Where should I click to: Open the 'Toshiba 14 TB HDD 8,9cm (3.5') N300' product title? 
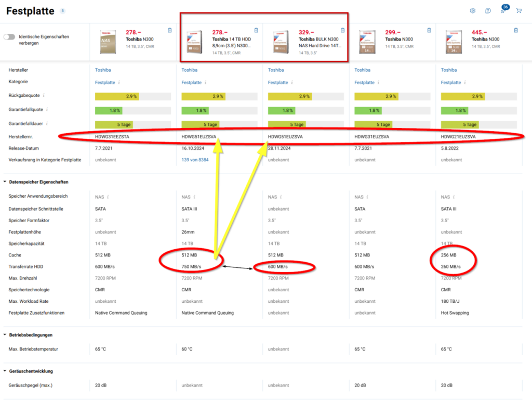point(232,43)
